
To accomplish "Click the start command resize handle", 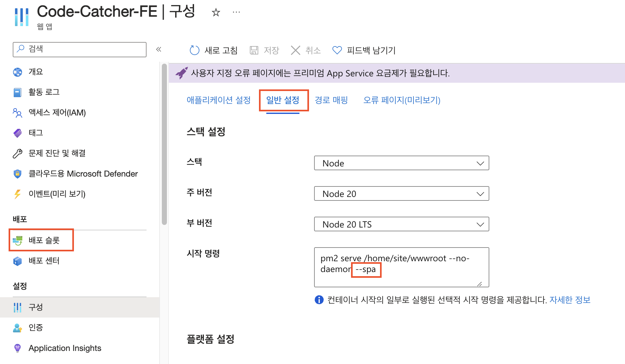I will (x=479, y=284).
